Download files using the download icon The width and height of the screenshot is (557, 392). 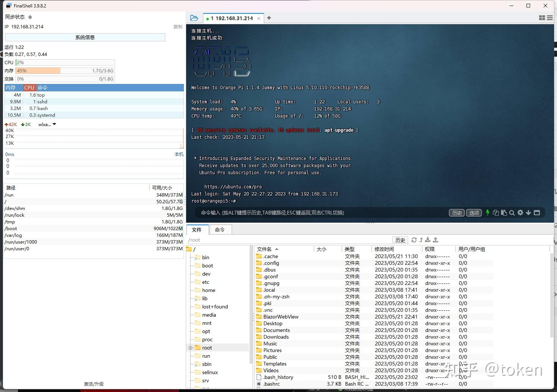(x=428, y=240)
